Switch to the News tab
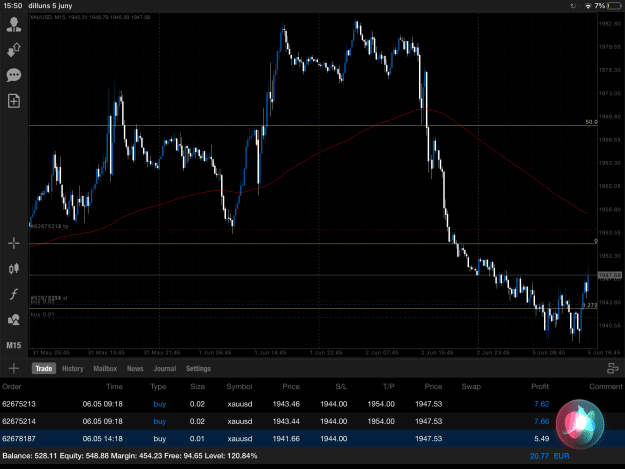Image resolution: width=625 pixels, height=469 pixels. coord(135,369)
